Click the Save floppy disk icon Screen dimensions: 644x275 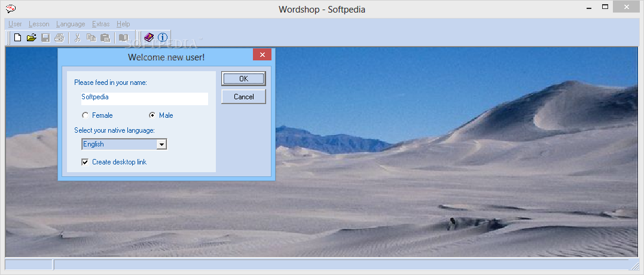pyautogui.click(x=45, y=38)
